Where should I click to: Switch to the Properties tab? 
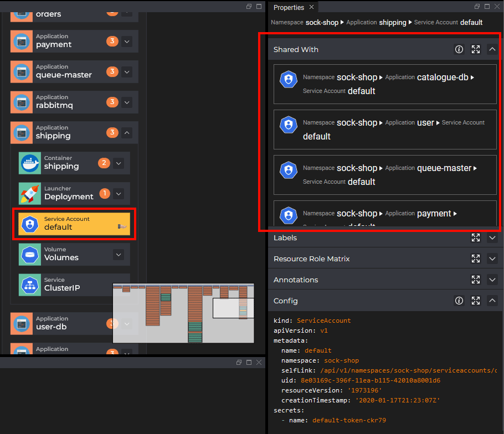pyautogui.click(x=289, y=7)
